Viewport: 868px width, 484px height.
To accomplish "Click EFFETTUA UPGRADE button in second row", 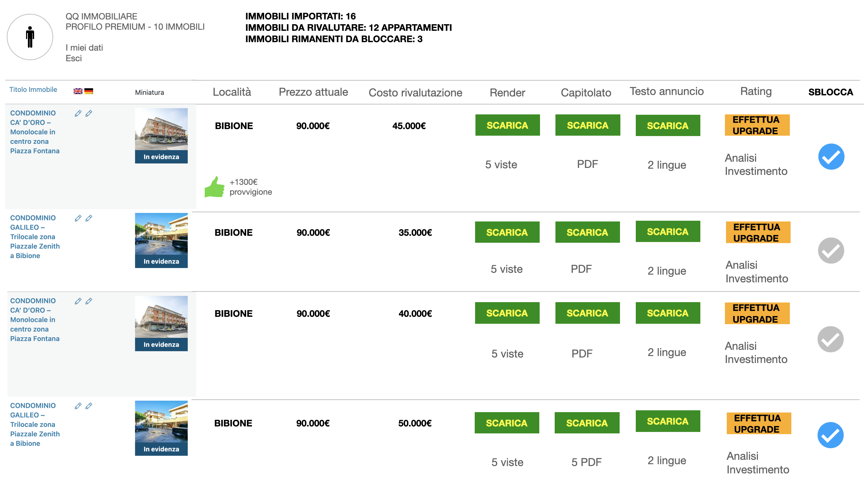I will pos(758,232).
